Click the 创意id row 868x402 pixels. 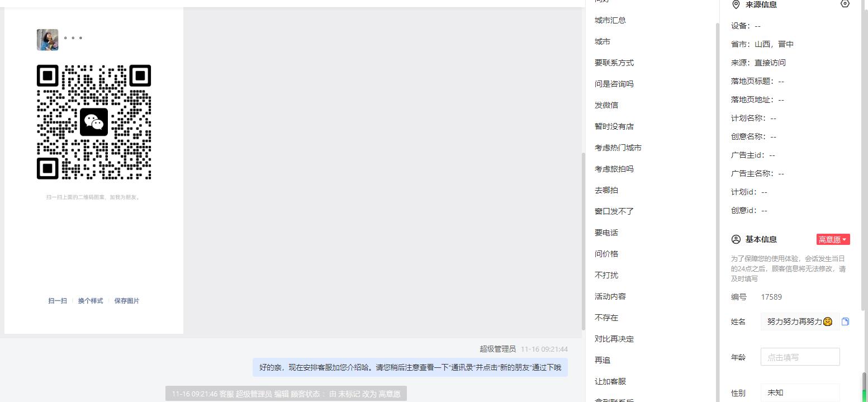tap(749, 210)
